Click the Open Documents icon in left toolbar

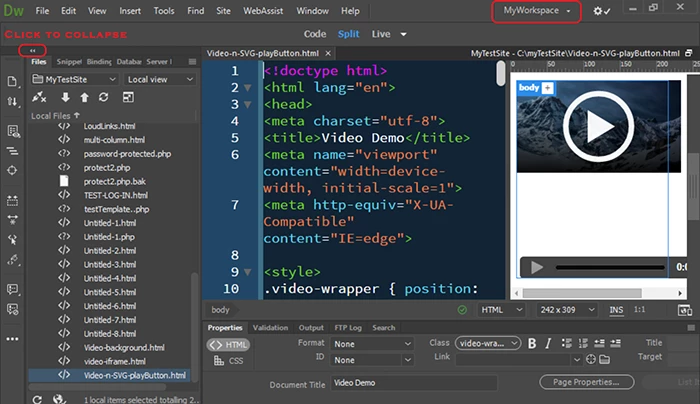pos(12,81)
